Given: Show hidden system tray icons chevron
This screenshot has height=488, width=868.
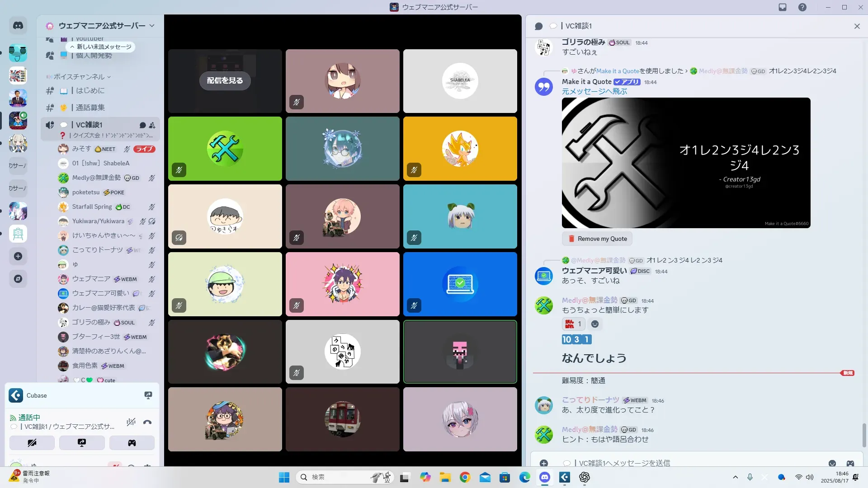Looking at the screenshot, I should [x=735, y=477].
